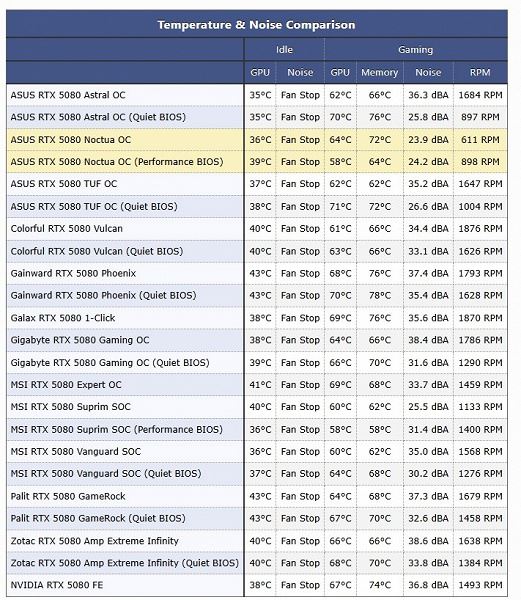521x600 pixels.
Task: Click the RPM column header
Action: (480, 72)
